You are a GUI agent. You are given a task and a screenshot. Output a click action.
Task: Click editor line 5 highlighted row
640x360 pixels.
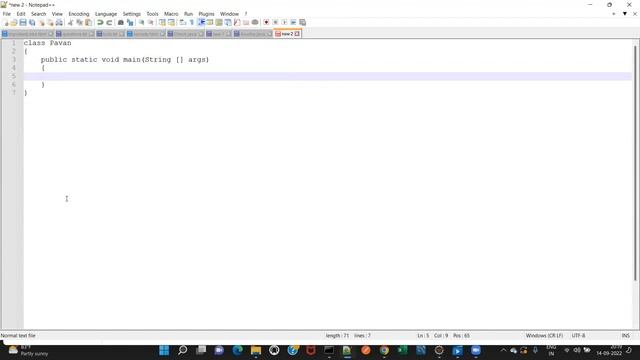pos(328,76)
